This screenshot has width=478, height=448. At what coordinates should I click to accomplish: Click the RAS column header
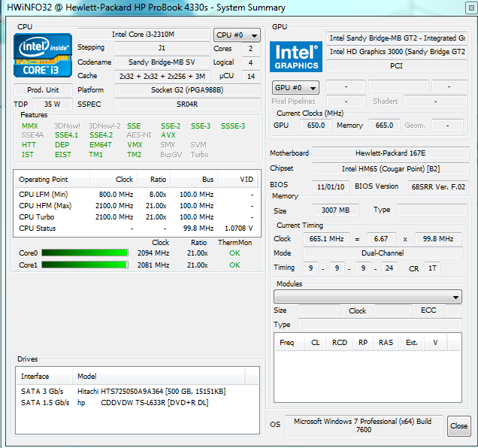386,343
